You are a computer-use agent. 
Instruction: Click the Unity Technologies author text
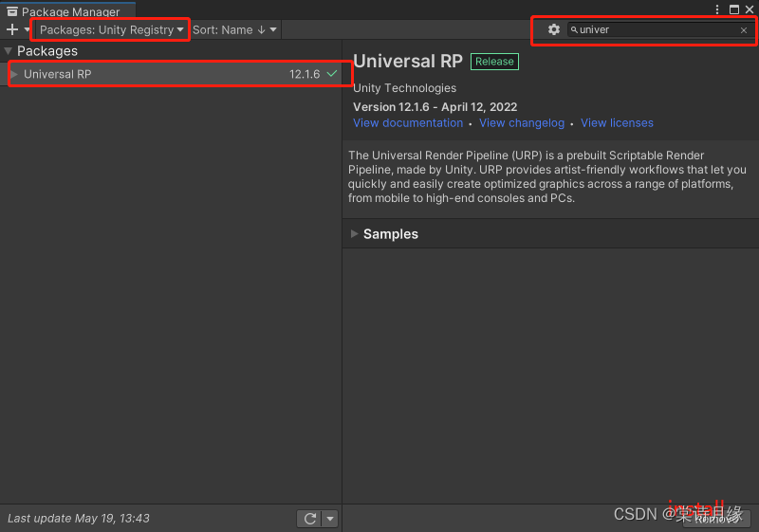(405, 88)
